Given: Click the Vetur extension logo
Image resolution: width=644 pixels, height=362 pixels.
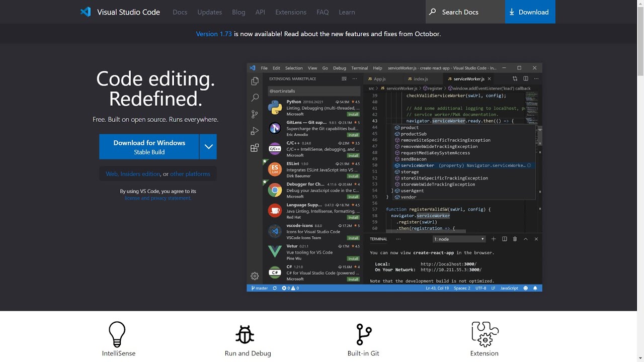Looking at the screenshot, I should (x=275, y=252).
